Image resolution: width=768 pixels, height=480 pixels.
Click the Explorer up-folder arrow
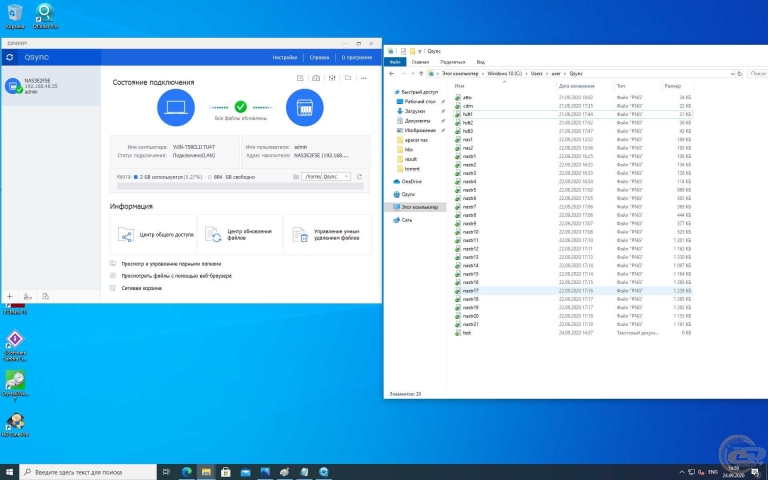point(421,73)
